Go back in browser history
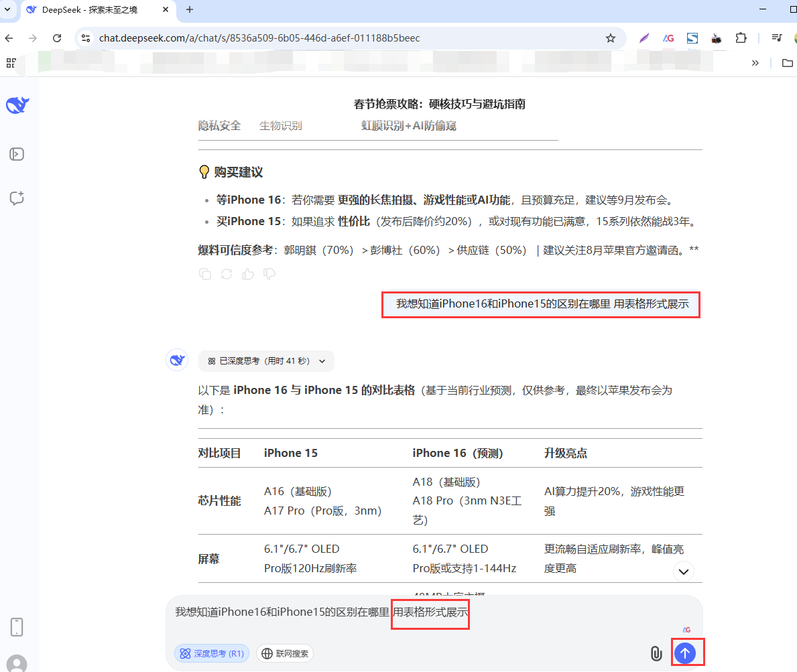 [9, 38]
